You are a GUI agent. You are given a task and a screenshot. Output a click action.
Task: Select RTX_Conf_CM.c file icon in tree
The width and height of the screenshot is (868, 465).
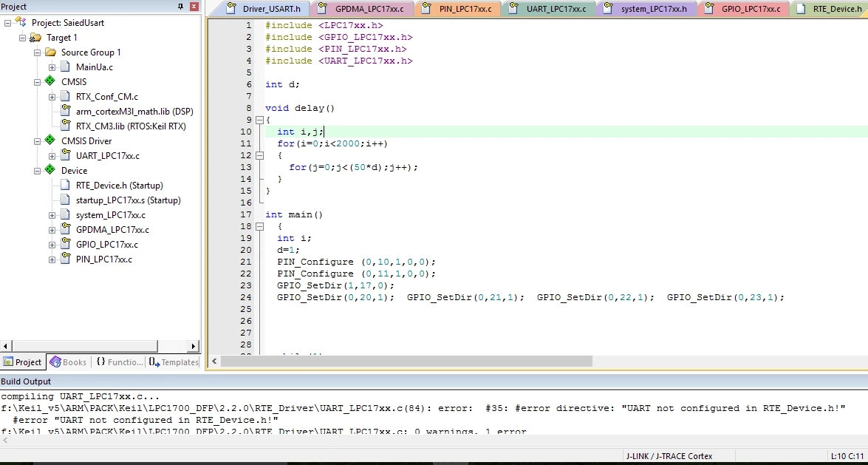click(66, 96)
